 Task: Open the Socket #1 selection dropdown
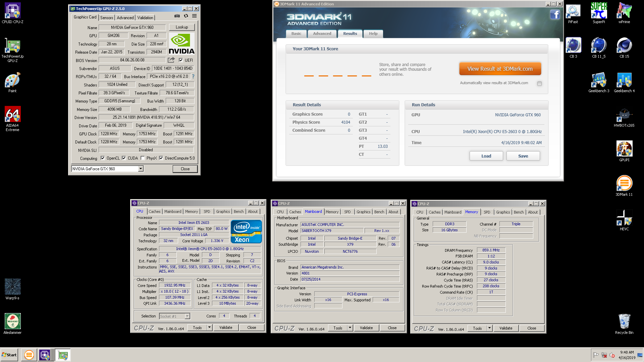pos(187,316)
